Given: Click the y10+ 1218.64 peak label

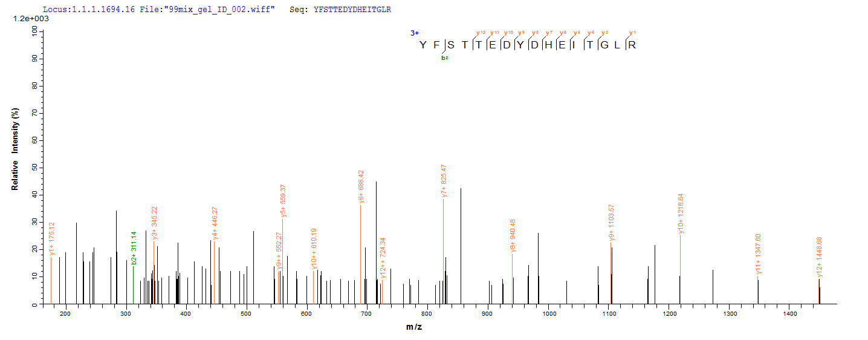Looking at the screenshot, I should (681, 214).
